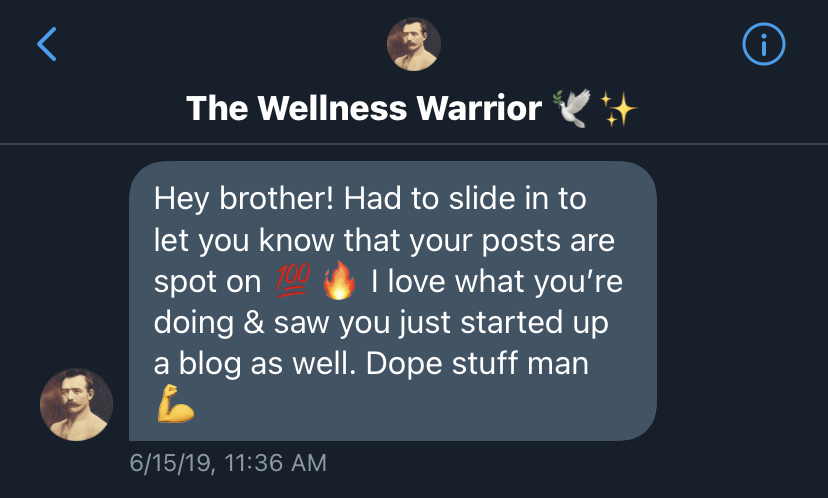Go back using the blue chevron arrow
The height and width of the screenshot is (498, 828).
click(46, 44)
